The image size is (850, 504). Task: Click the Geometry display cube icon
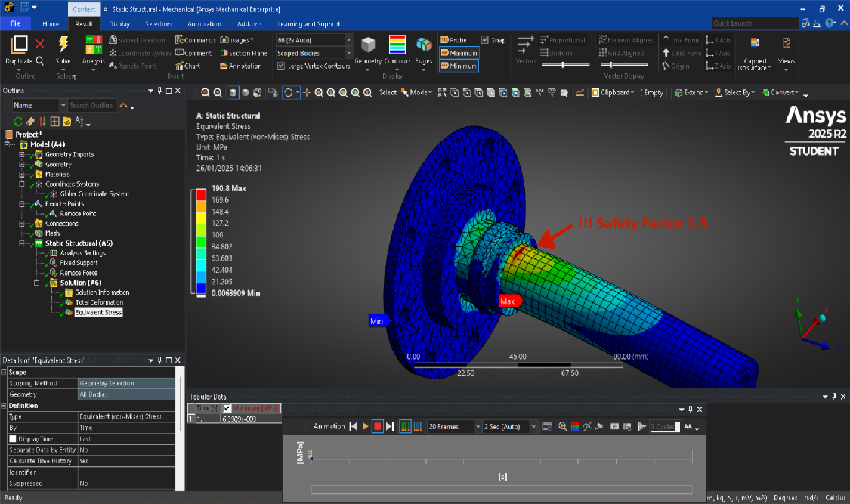tap(368, 45)
